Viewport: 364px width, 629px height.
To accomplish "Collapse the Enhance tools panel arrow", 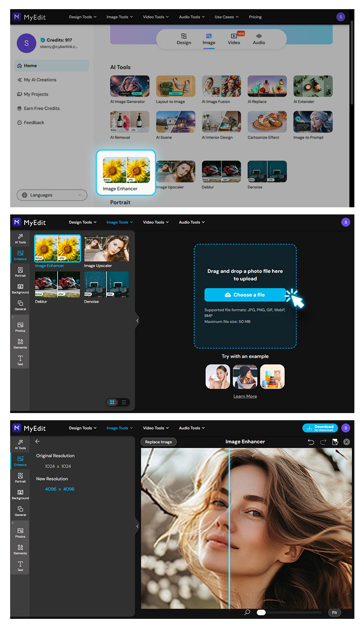I will click(x=137, y=321).
